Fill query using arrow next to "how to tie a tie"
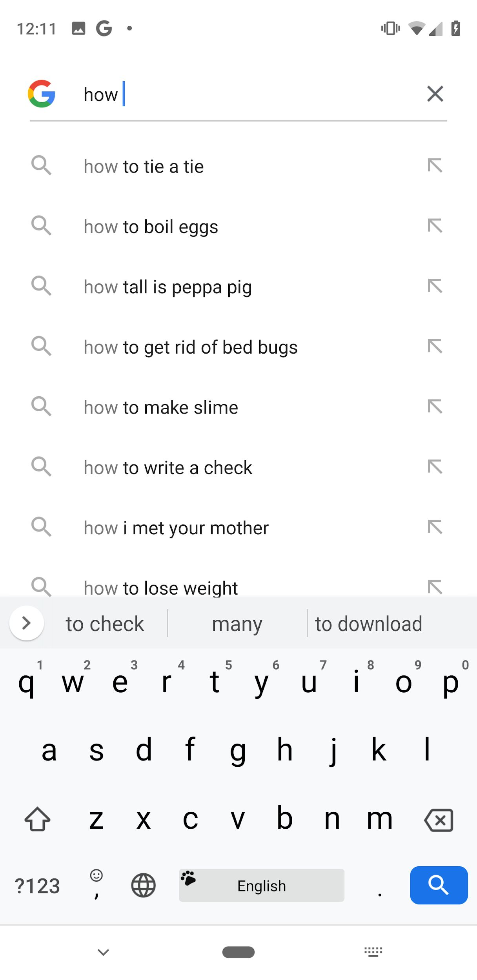 [x=435, y=166]
